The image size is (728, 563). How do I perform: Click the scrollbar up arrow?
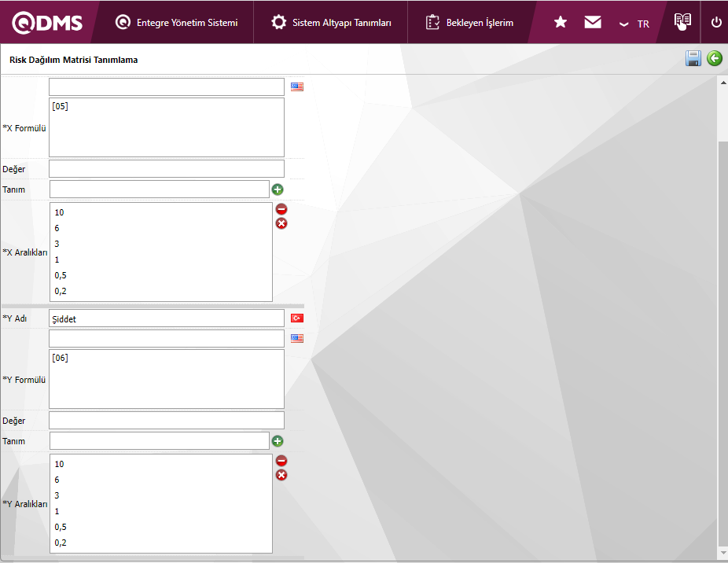(x=723, y=83)
